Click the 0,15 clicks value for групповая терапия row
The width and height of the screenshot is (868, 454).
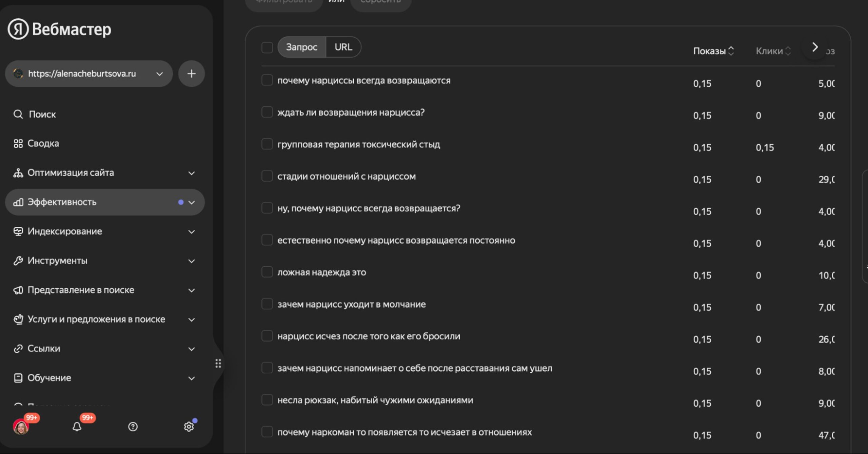pos(765,147)
